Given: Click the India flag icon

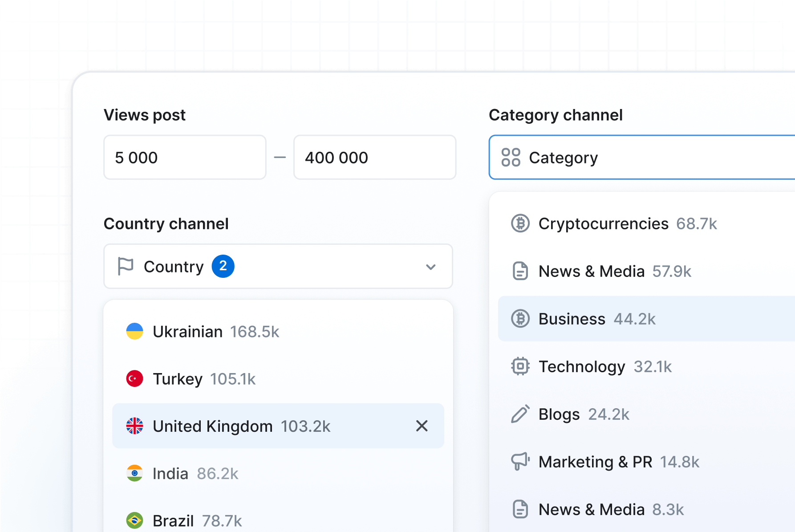Looking at the screenshot, I should pyautogui.click(x=134, y=473).
